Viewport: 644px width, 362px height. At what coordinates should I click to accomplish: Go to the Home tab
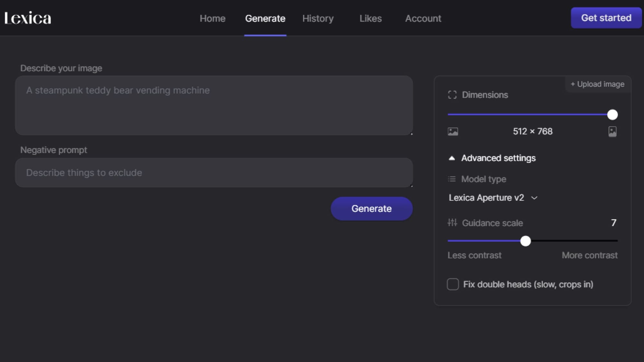click(x=213, y=19)
